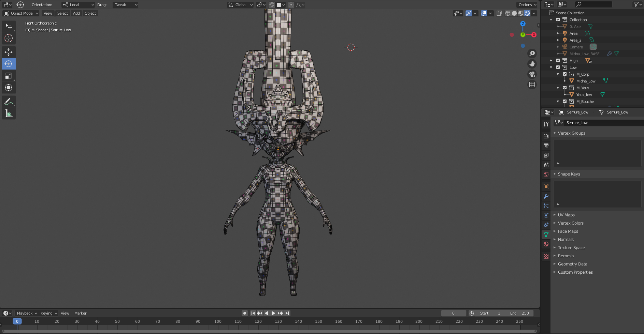The height and width of the screenshot is (334, 644).
Task: Open the Select menu
Action: [x=62, y=13]
